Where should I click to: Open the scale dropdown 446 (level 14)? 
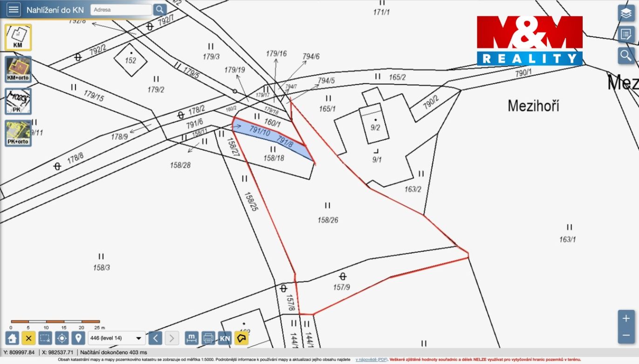pyautogui.click(x=116, y=338)
